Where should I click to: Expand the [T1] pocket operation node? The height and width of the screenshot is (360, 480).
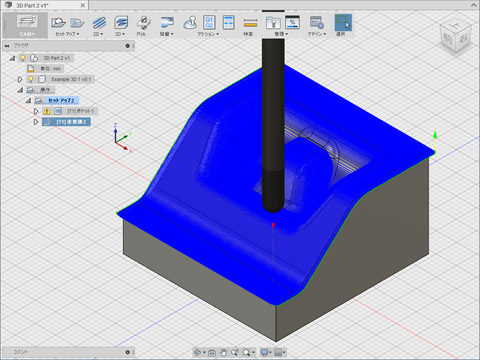[36, 111]
